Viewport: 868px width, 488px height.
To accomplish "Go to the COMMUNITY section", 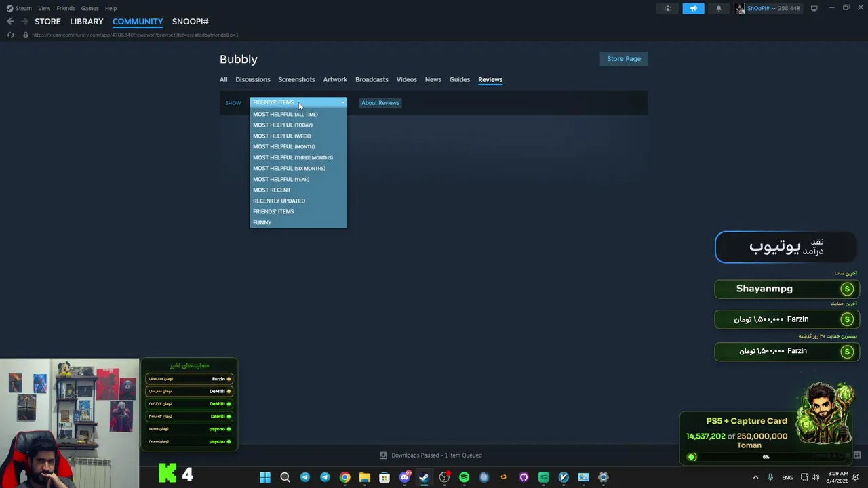I will point(138,22).
